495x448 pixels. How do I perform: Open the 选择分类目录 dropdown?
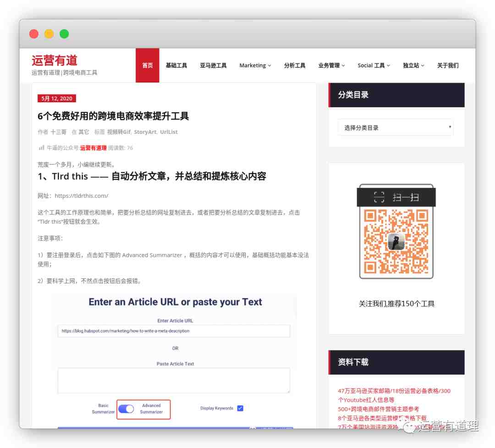396,127
